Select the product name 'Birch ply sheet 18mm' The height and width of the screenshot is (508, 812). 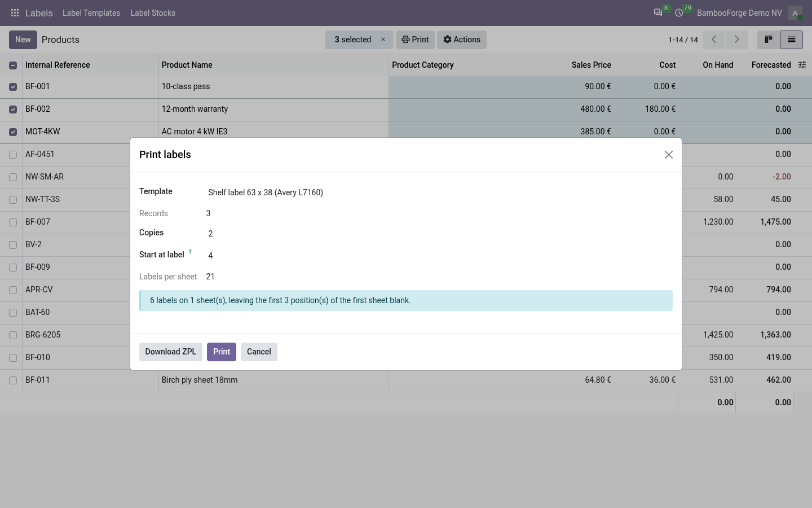coord(200,380)
